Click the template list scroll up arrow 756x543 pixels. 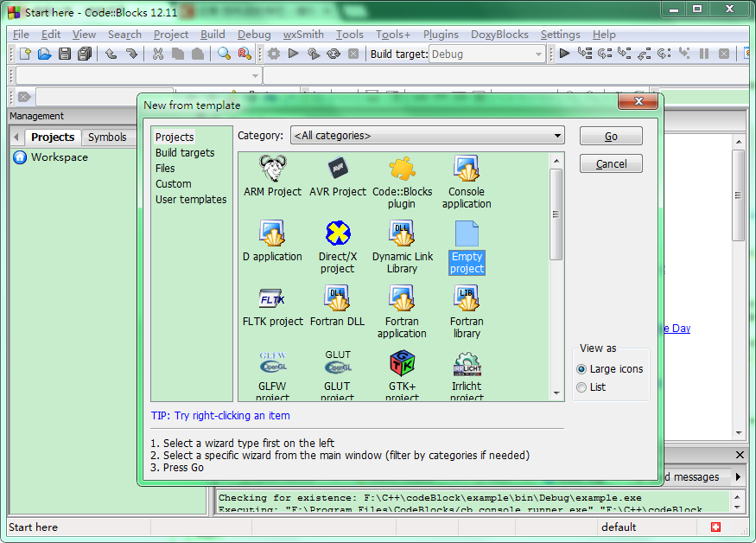[x=556, y=161]
